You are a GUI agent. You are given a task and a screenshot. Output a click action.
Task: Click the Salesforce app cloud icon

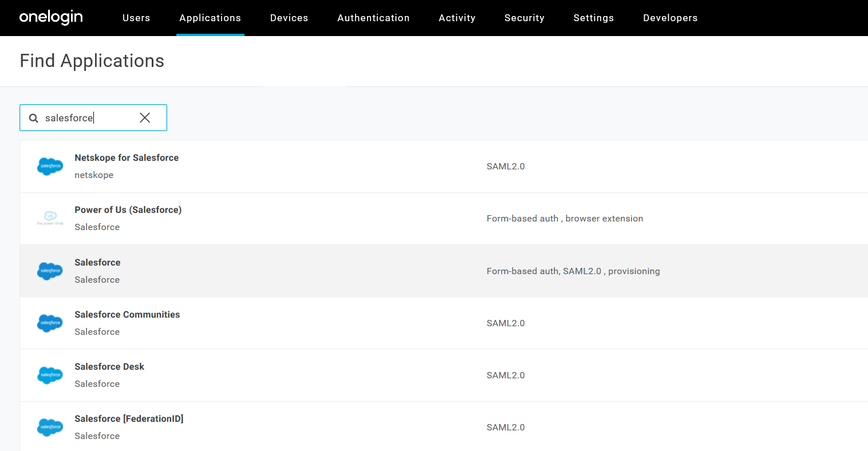coord(50,271)
